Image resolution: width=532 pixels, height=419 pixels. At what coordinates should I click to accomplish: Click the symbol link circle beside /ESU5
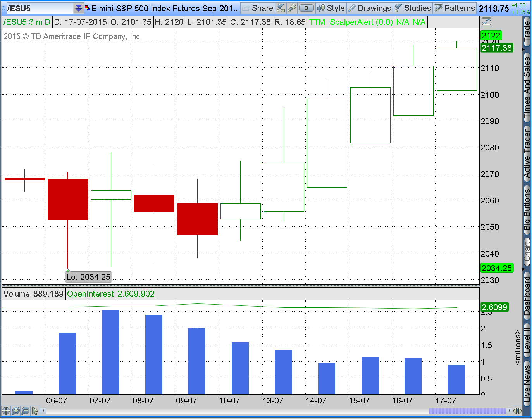tap(3, 8)
